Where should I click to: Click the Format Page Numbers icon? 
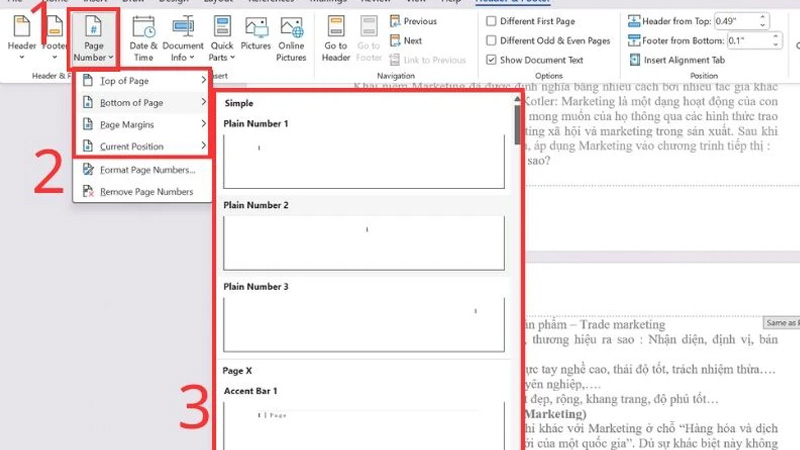(88, 169)
